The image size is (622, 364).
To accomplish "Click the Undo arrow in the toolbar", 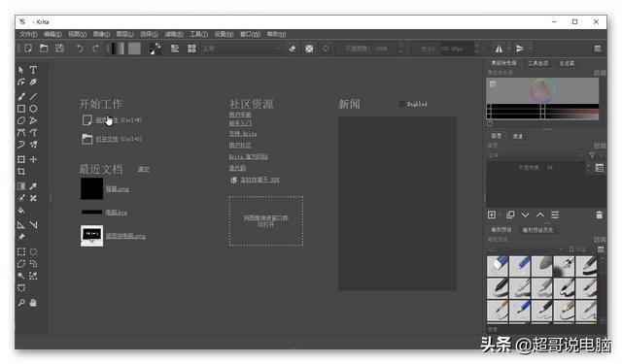I will pyautogui.click(x=80, y=49).
